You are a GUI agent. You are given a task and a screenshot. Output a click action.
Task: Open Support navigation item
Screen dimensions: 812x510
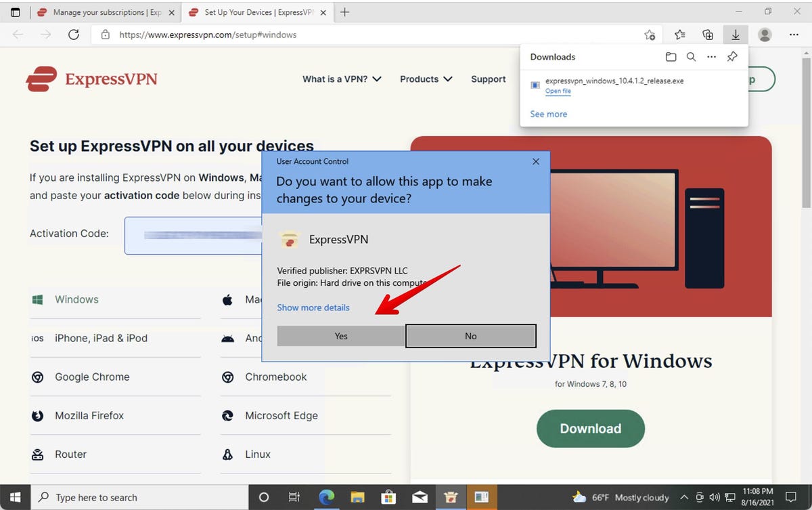[489, 79]
